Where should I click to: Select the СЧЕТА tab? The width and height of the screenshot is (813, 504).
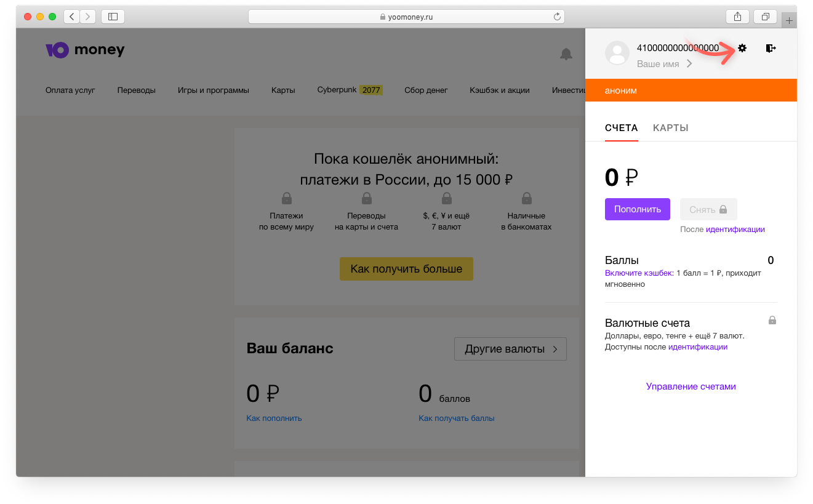[x=621, y=128]
